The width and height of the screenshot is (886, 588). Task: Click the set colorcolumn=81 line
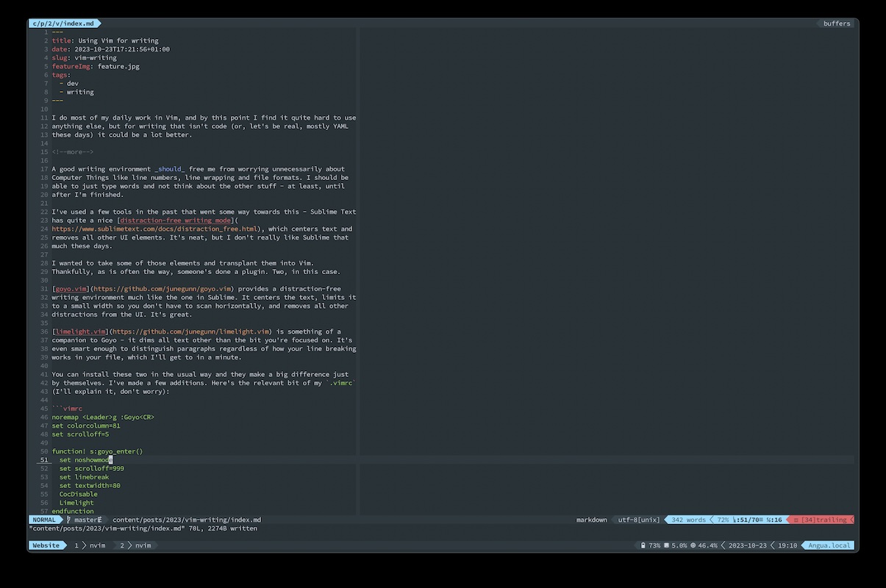click(x=86, y=426)
